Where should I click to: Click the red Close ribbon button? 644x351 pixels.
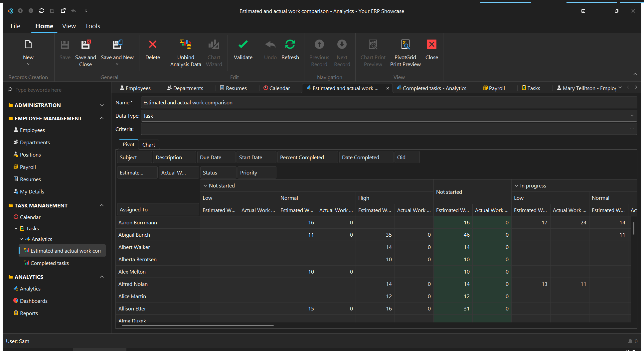[431, 45]
